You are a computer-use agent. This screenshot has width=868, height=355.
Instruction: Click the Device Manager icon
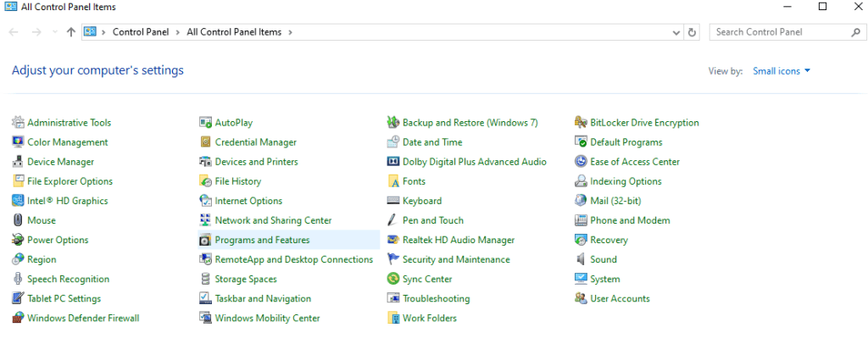(x=19, y=162)
